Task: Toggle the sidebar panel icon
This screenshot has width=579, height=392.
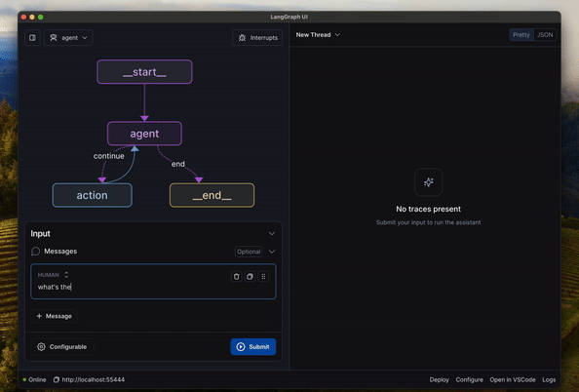Action: click(32, 38)
